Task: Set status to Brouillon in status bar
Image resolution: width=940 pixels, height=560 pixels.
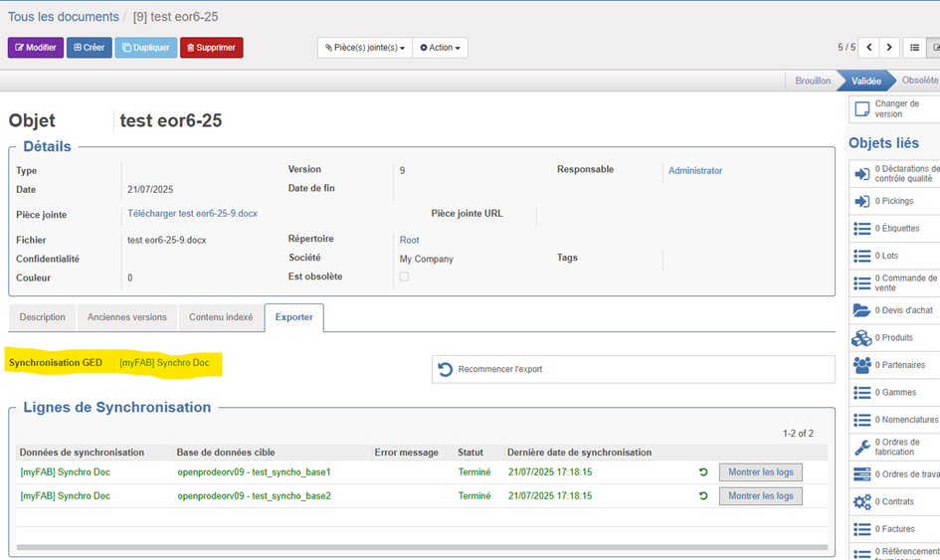Action: coord(813,81)
